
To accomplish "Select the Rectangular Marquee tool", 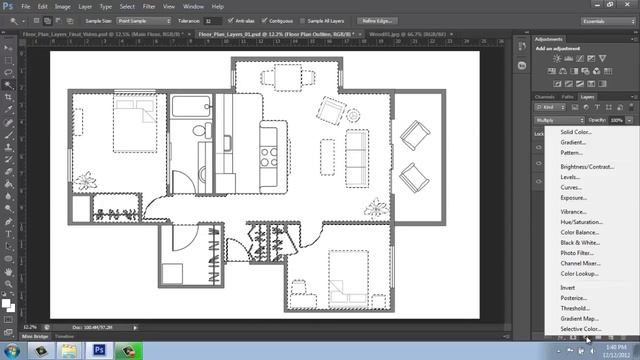I will tap(8, 60).
